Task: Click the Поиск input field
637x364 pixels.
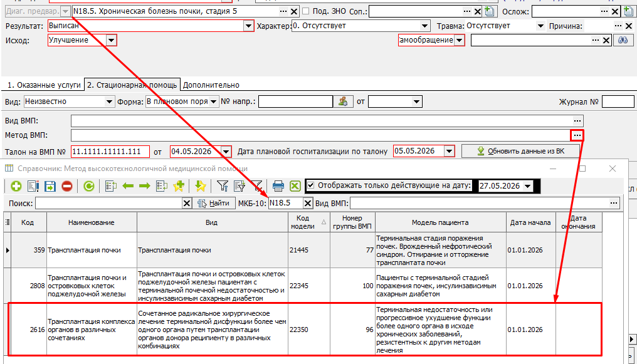Action: pyautogui.click(x=108, y=204)
